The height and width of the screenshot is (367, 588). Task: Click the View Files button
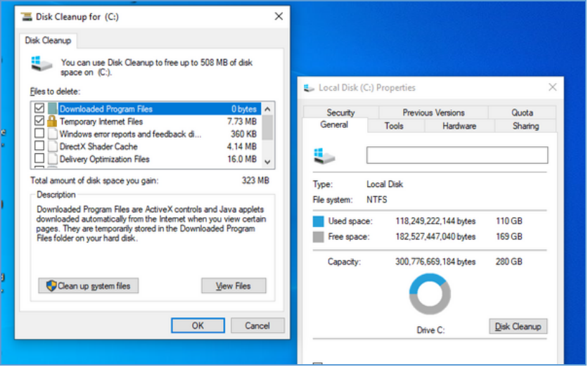click(234, 285)
